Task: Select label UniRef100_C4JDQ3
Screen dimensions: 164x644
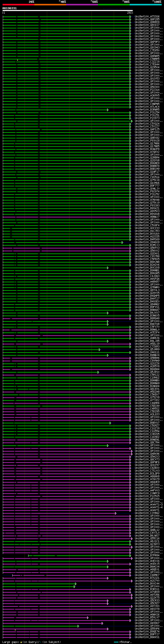Action: 147,276
